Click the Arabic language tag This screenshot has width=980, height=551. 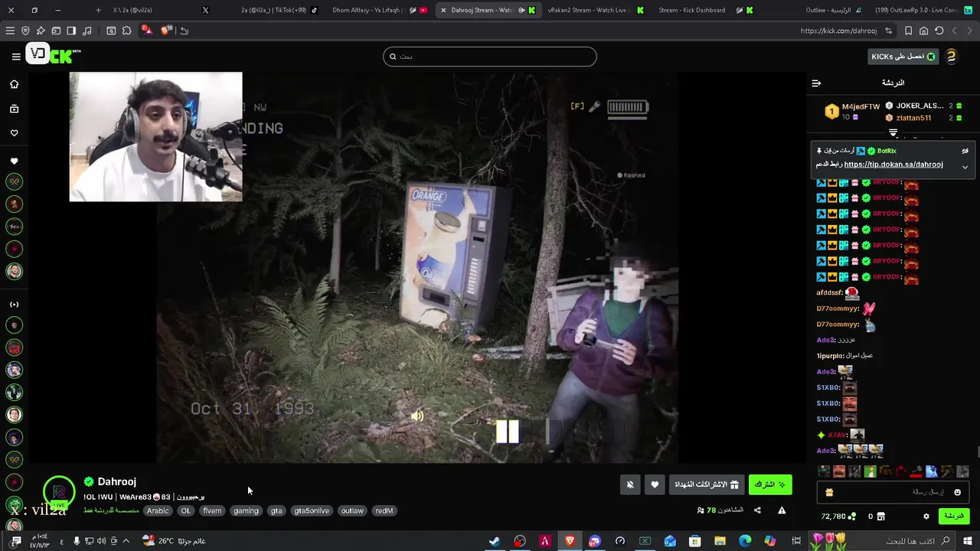(x=158, y=510)
